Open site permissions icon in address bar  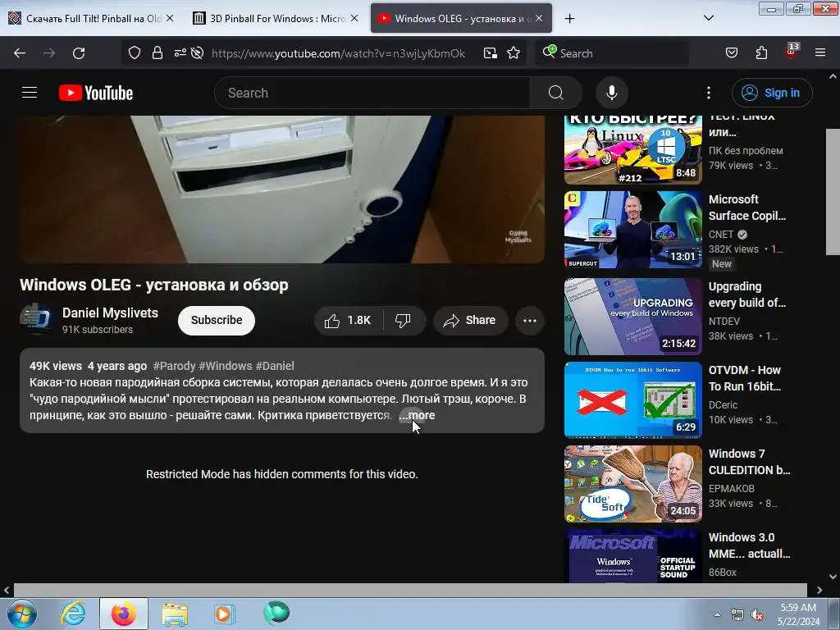click(x=180, y=52)
